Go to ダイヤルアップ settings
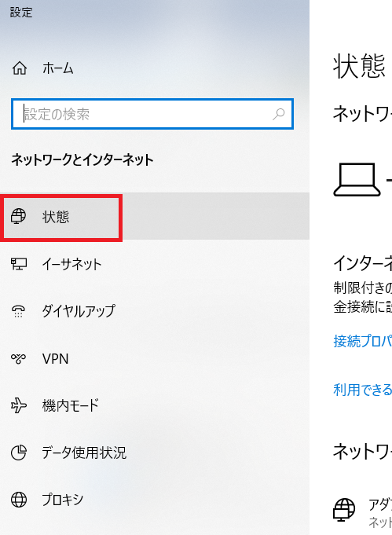The image size is (392, 535). tap(155, 311)
